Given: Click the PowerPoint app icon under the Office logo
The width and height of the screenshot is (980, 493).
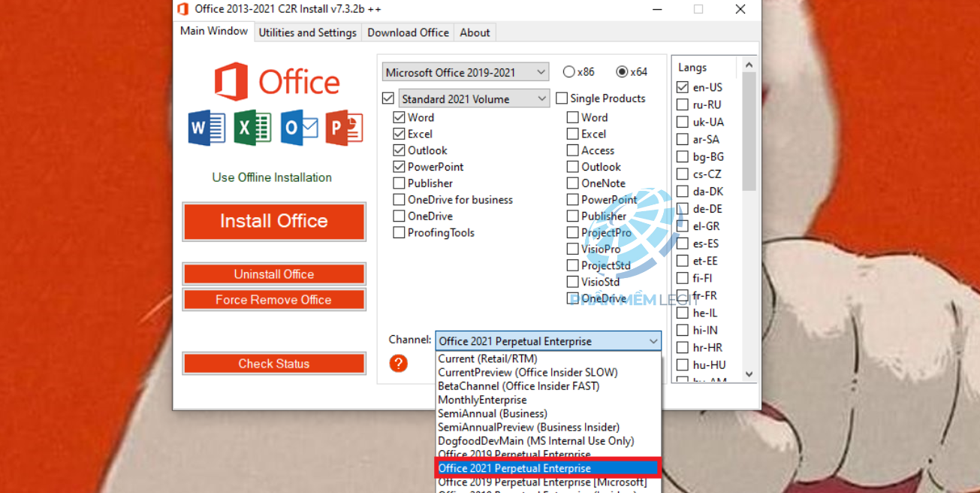Looking at the screenshot, I should pos(344,127).
